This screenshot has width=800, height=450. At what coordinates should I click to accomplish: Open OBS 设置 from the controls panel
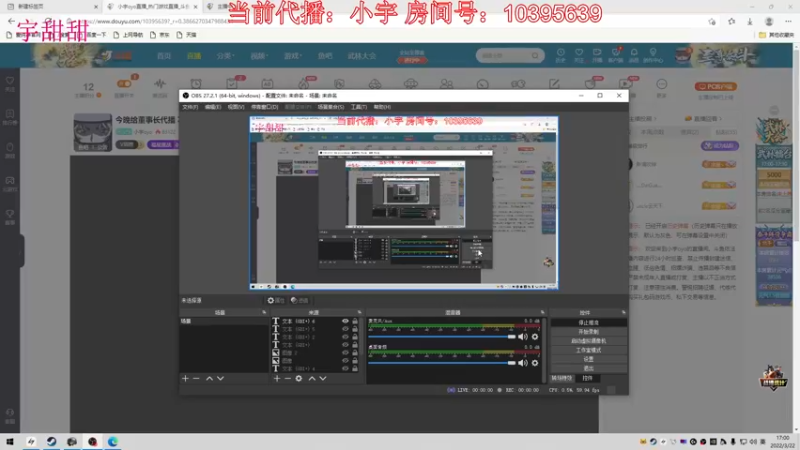pyautogui.click(x=589, y=359)
